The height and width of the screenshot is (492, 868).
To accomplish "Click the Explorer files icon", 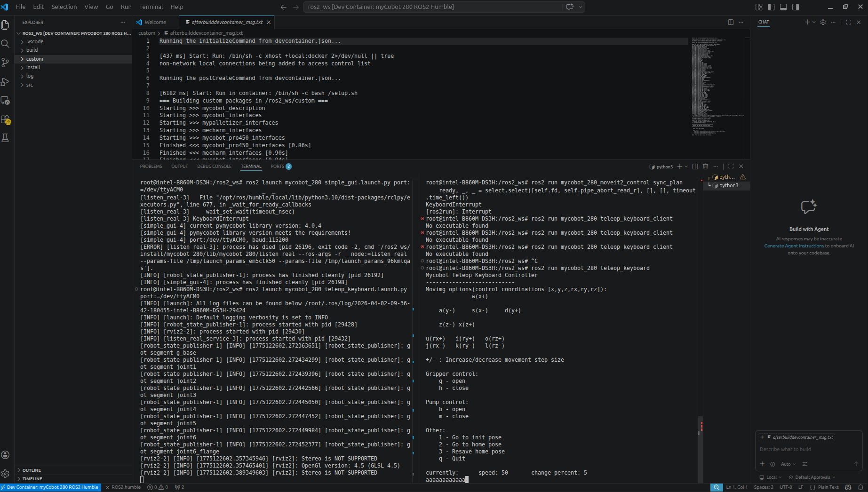I will 6,25.
